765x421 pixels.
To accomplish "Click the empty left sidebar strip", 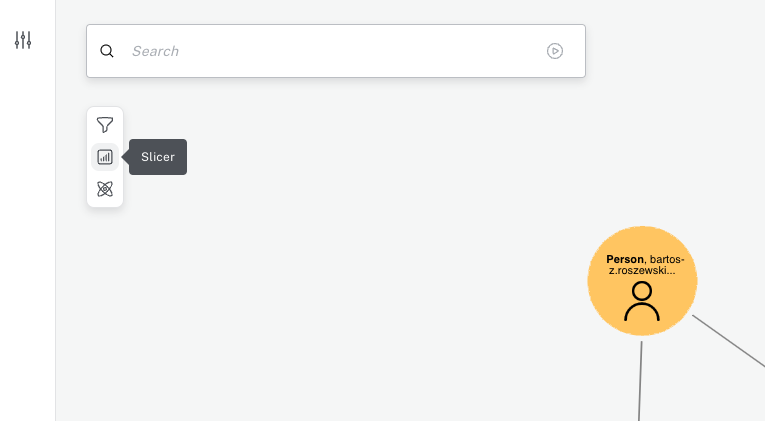I will pyautogui.click(x=27, y=250).
